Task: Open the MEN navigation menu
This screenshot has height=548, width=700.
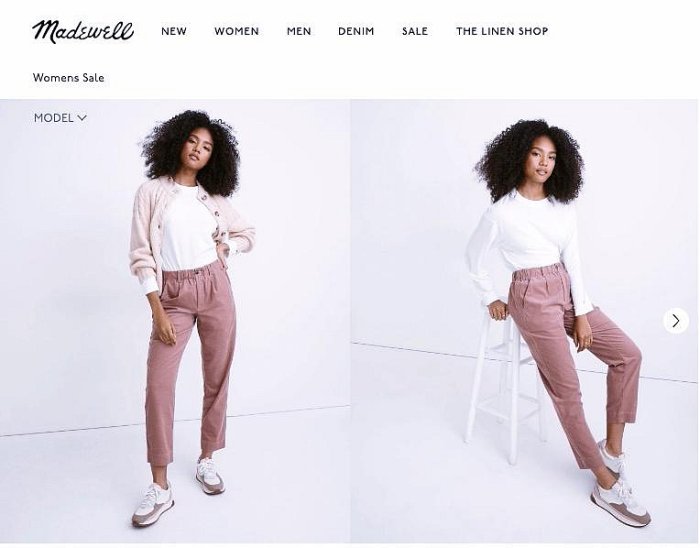Action: (x=299, y=31)
